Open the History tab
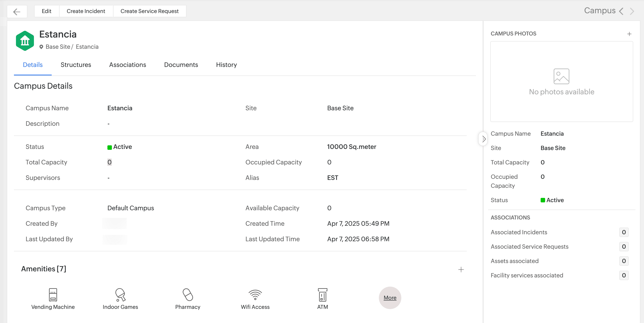This screenshot has height=323, width=644. tap(226, 65)
